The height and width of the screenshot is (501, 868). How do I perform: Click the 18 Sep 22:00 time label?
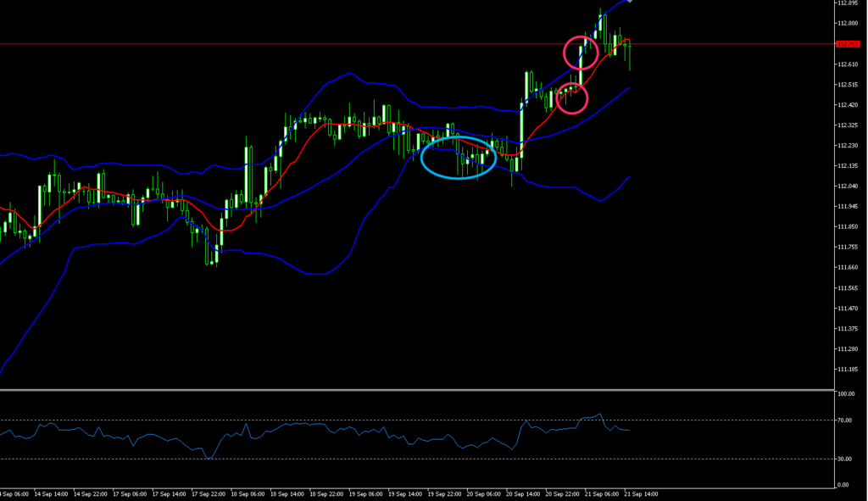(x=326, y=494)
